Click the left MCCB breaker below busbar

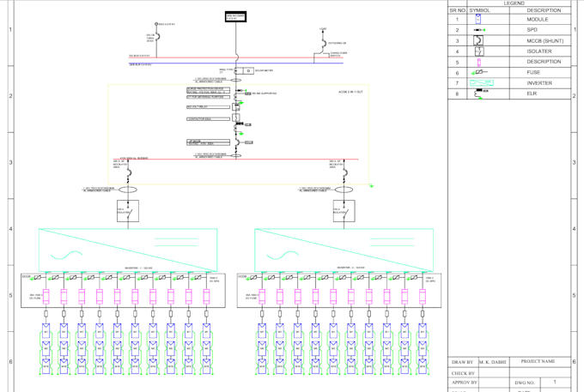coord(129,173)
